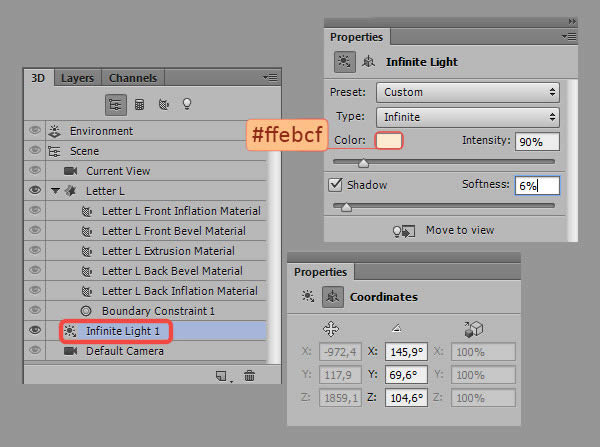This screenshot has width=600, height=447.
Task: Filter 3D panel by whole scene
Action: point(116,104)
